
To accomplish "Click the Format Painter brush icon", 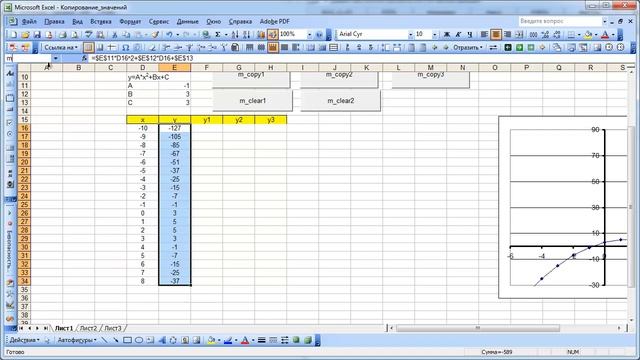I will (155, 35).
